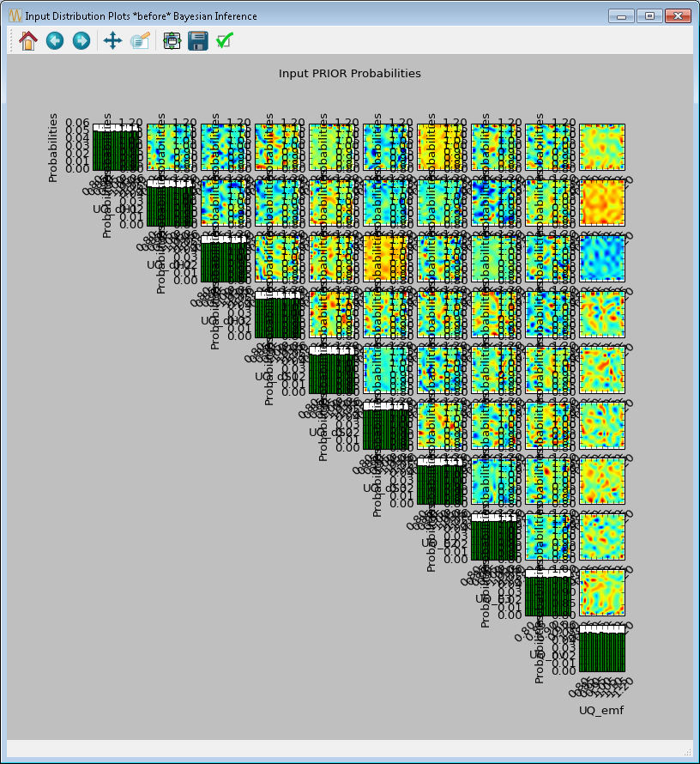The height and width of the screenshot is (764, 700).
Task: Click the UQ_emf axis label
Action: [602, 710]
